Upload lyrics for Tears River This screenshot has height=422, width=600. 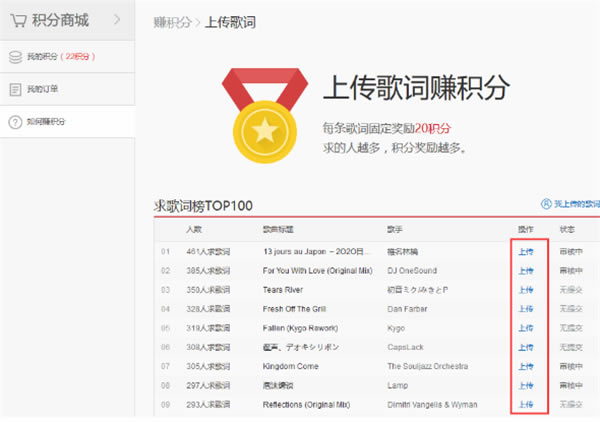point(526,290)
